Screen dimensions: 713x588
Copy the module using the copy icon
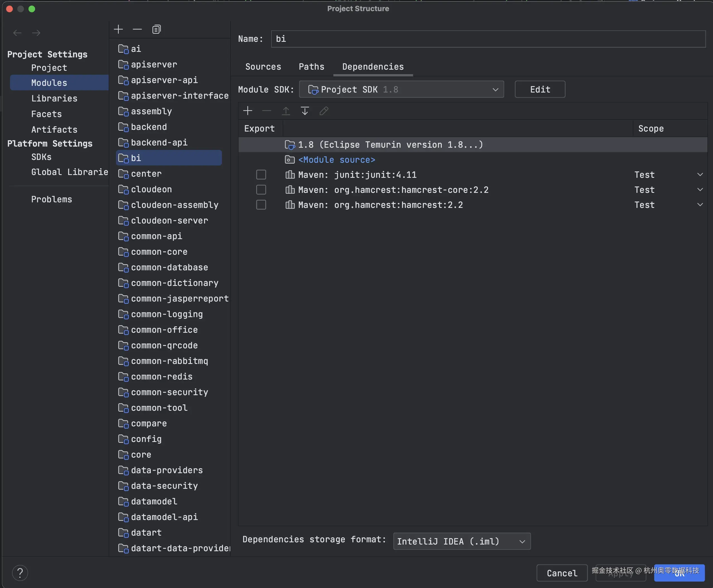point(156,29)
